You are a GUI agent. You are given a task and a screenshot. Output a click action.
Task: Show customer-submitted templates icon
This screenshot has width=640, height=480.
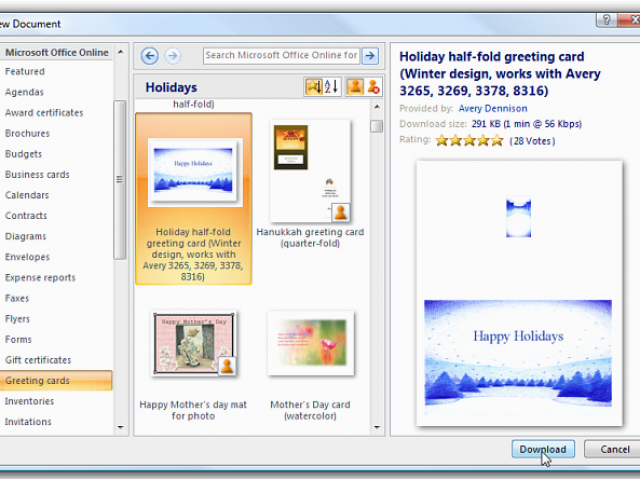(355, 87)
